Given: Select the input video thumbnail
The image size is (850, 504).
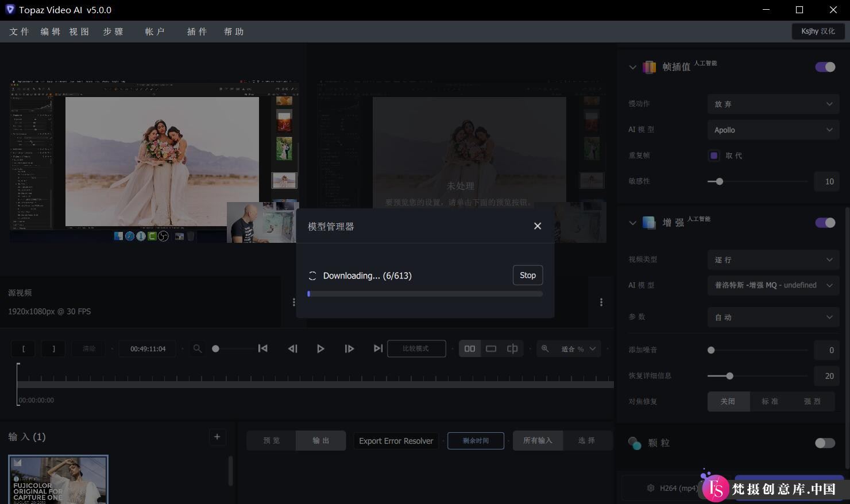Looking at the screenshot, I should [x=58, y=479].
